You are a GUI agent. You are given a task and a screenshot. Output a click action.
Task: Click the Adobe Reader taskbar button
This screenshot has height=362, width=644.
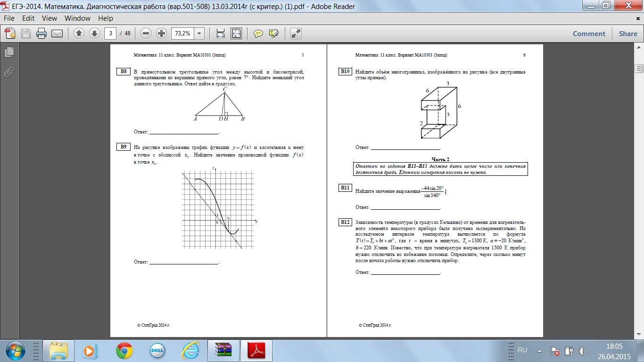[257, 351]
